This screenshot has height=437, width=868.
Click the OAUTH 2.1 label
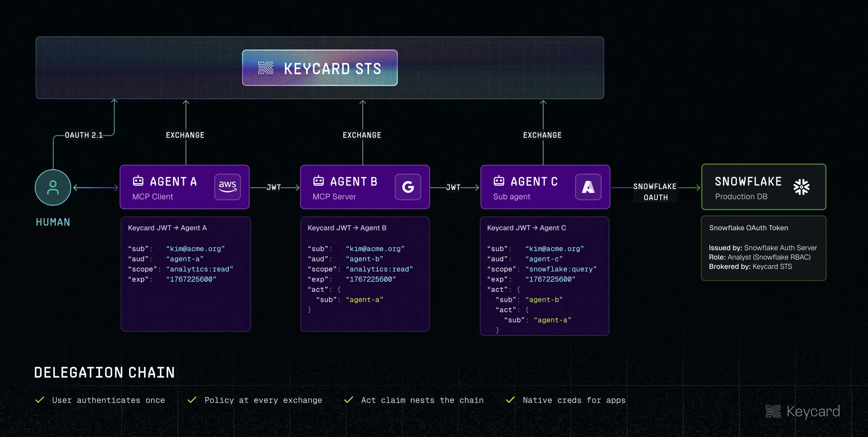[x=83, y=135]
